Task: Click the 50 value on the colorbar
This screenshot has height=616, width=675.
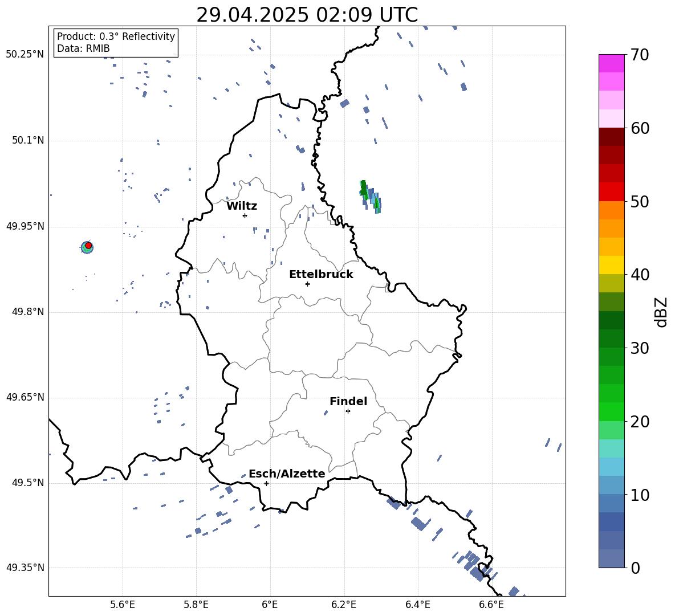Action: 639,202
